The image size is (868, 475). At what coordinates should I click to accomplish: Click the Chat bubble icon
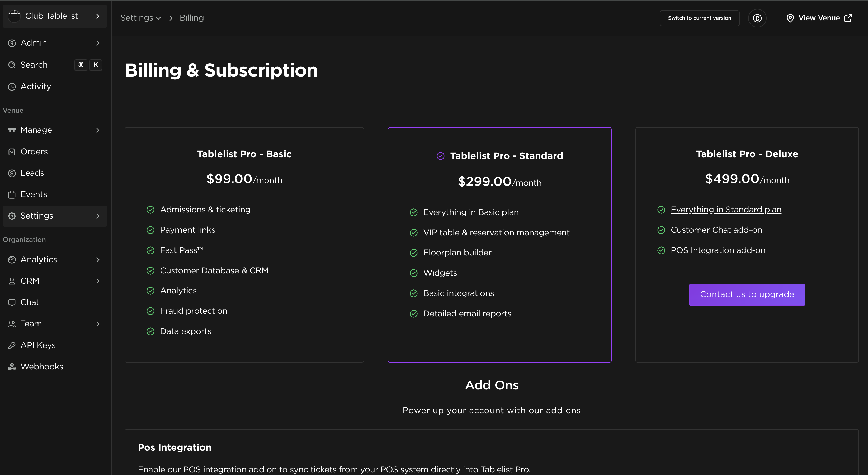pyautogui.click(x=12, y=302)
